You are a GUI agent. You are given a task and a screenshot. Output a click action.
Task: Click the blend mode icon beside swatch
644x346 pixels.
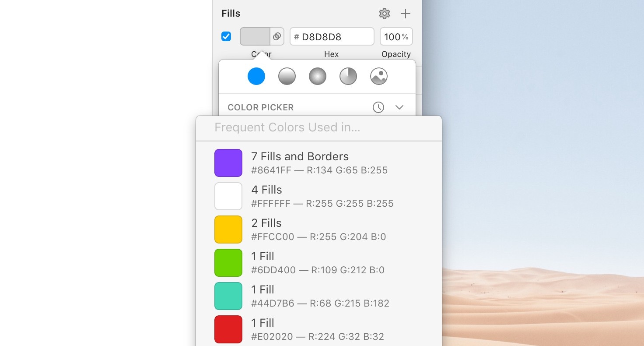(277, 37)
